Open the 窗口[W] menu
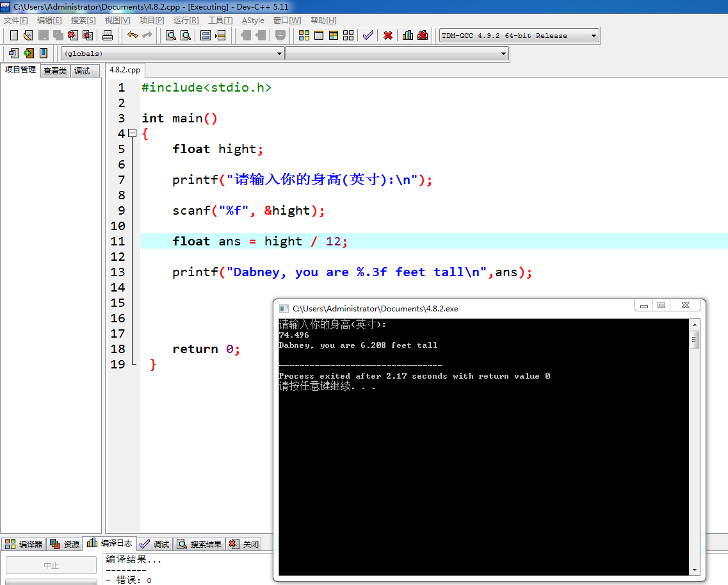Image resolution: width=728 pixels, height=585 pixels. (x=287, y=21)
